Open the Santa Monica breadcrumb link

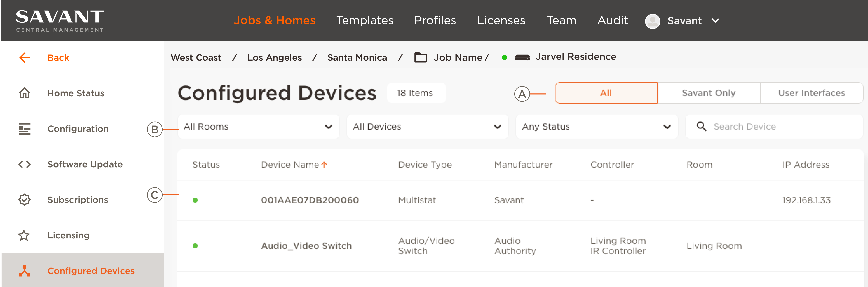357,57
